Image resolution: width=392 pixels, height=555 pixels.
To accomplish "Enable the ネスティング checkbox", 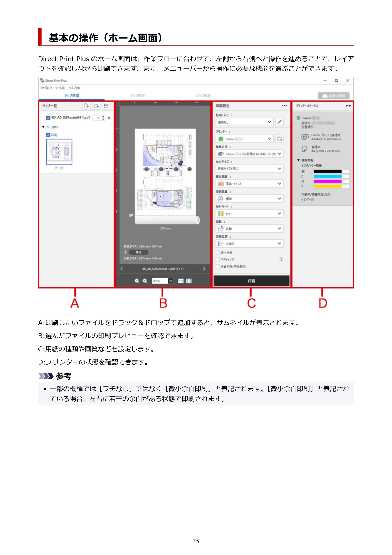I will coord(218,259).
